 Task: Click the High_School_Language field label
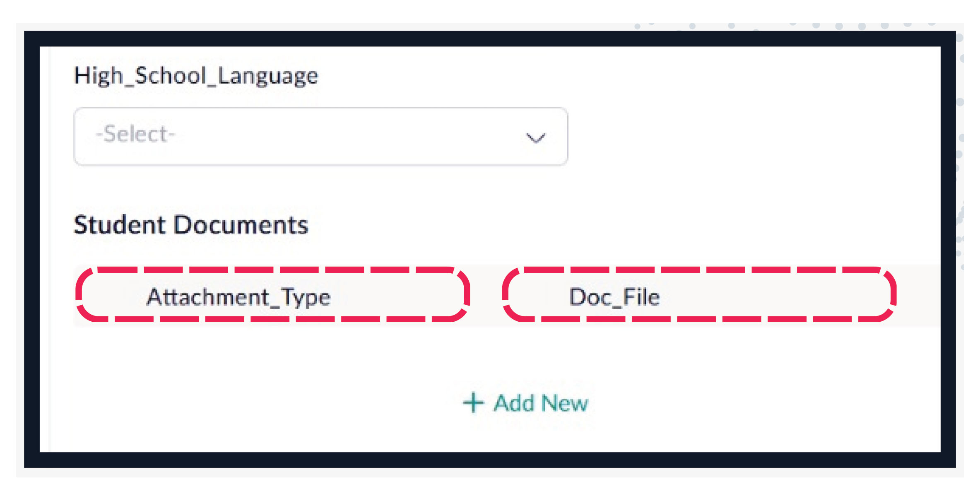[x=196, y=76]
